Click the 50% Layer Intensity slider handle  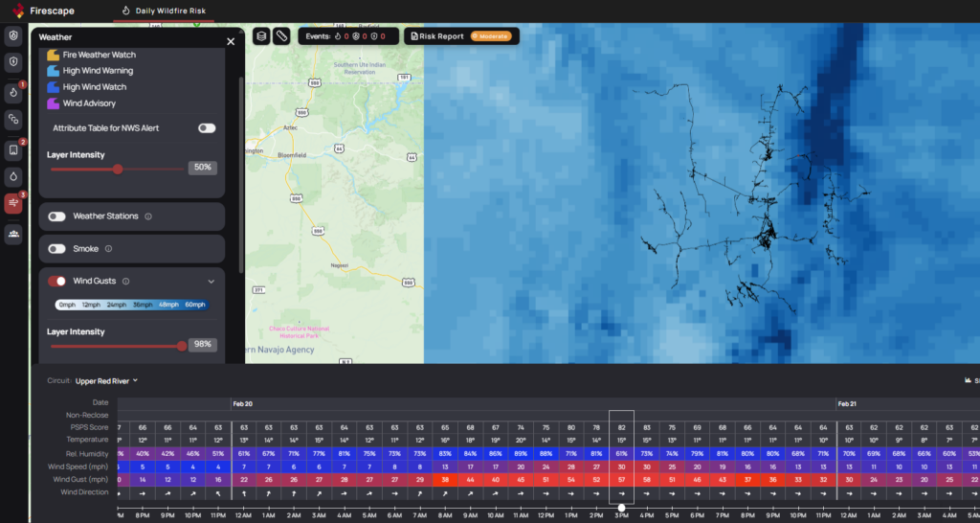(118, 169)
